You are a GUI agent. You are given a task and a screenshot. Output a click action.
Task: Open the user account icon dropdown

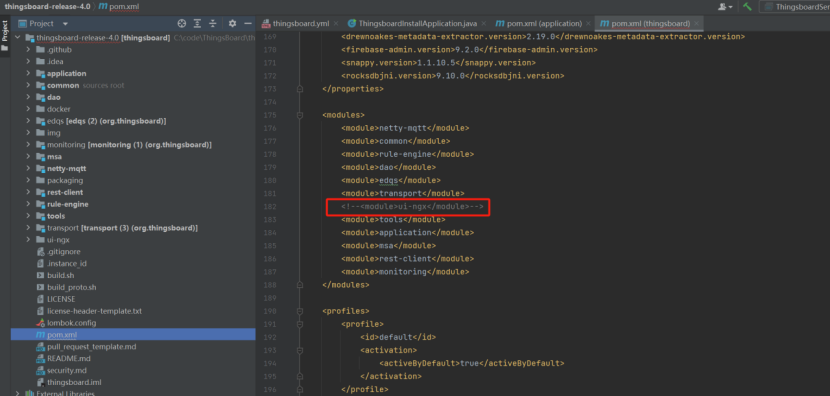(725, 6)
